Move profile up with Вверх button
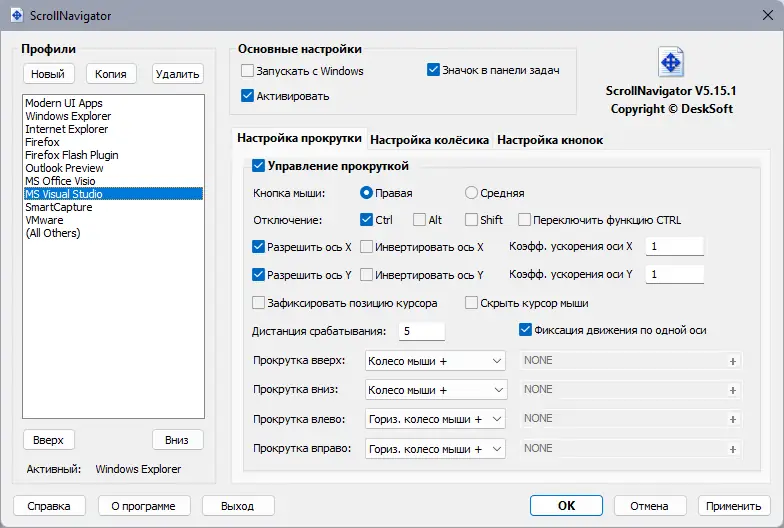Screen dimensions: 784x528 click(48, 440)
